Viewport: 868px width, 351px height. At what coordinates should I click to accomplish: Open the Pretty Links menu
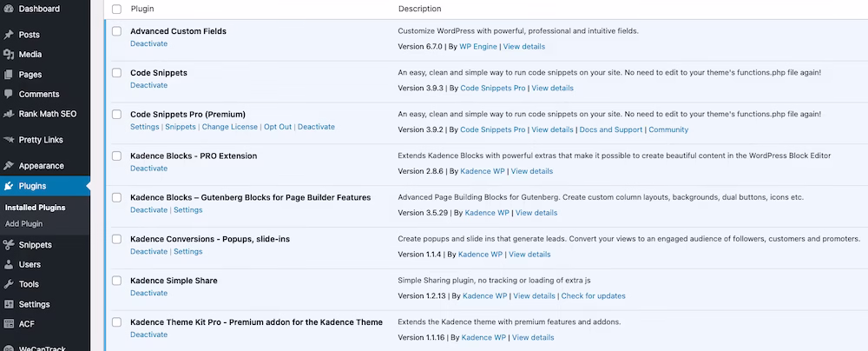click(41, 140)
